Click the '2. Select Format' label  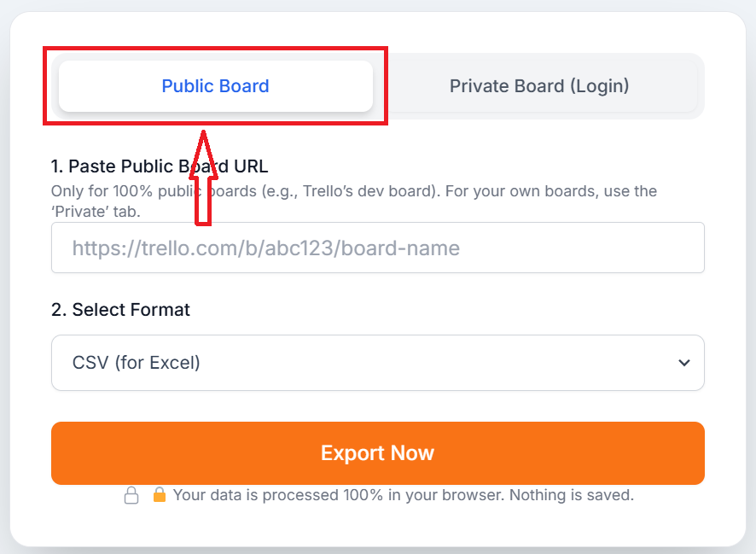pos(119,309)
